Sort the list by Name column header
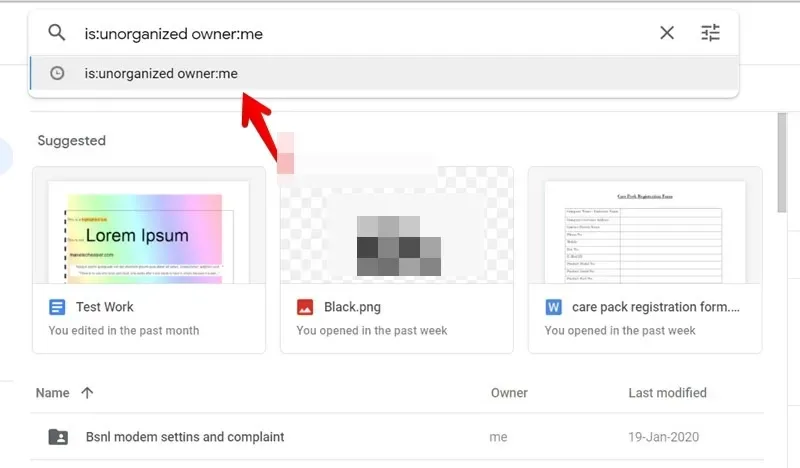Screen dimensions: 800x468 53,393
